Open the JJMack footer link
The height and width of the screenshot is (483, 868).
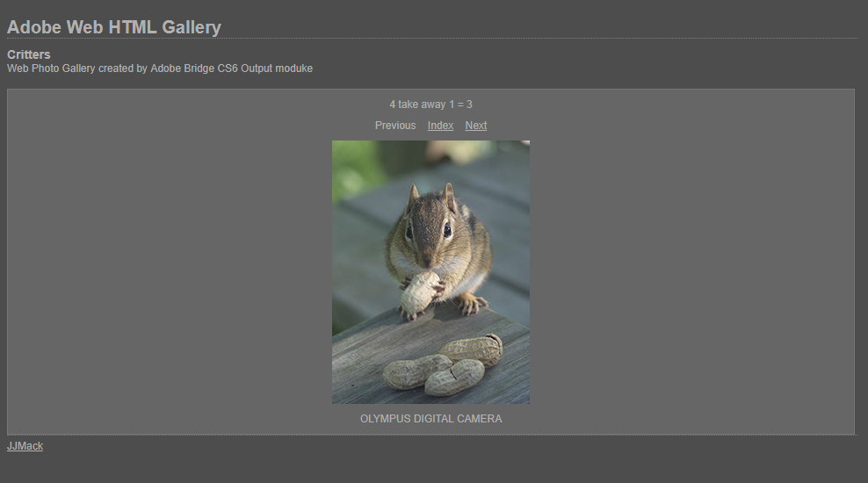tap(25, 446)
